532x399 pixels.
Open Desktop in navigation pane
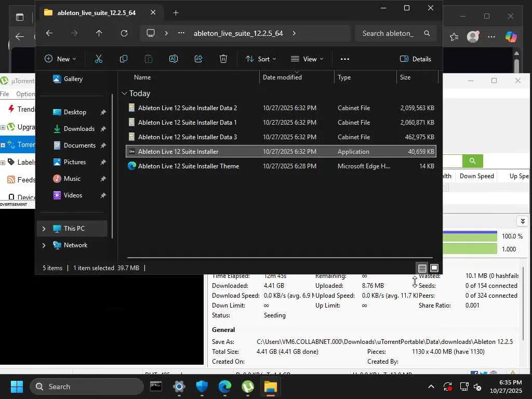tap(75, 112)
